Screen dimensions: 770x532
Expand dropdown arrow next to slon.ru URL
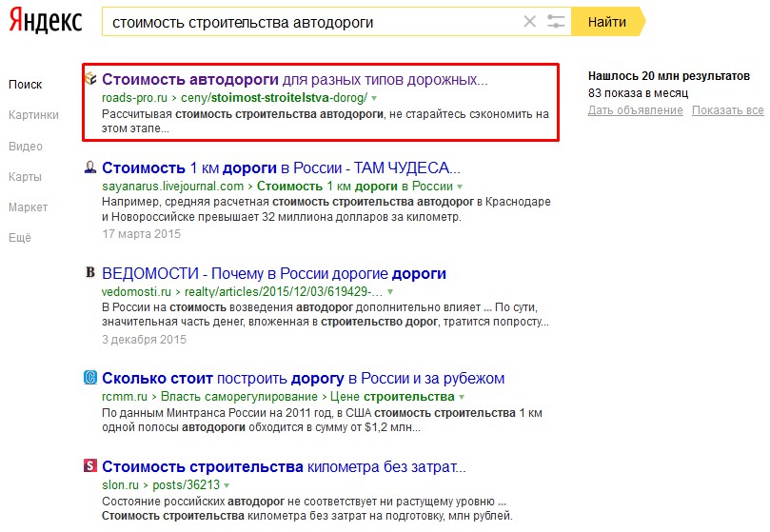coord(227,485)
